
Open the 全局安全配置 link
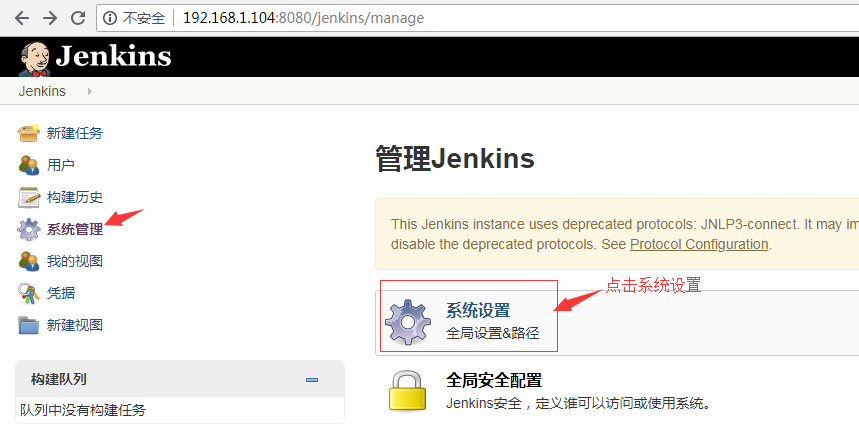[x=493, y=380]
